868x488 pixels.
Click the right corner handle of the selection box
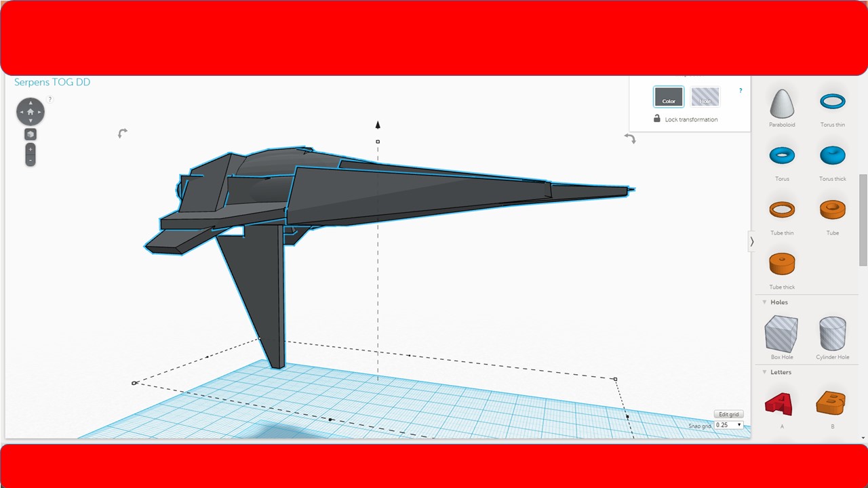click(615, 379)
